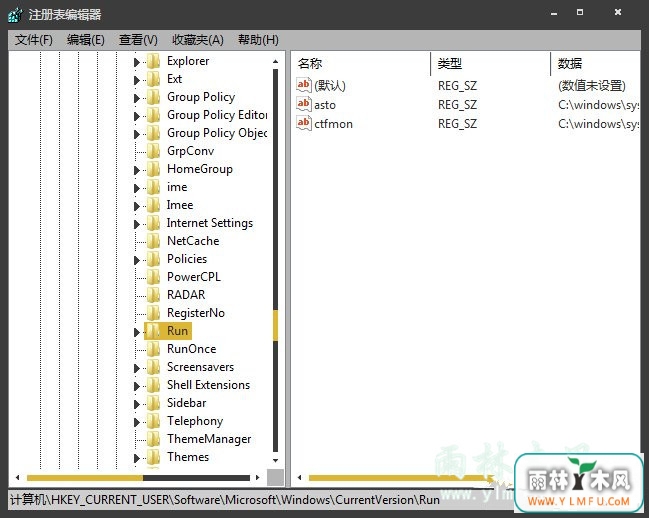Select the asto value name

click(324, 105)
